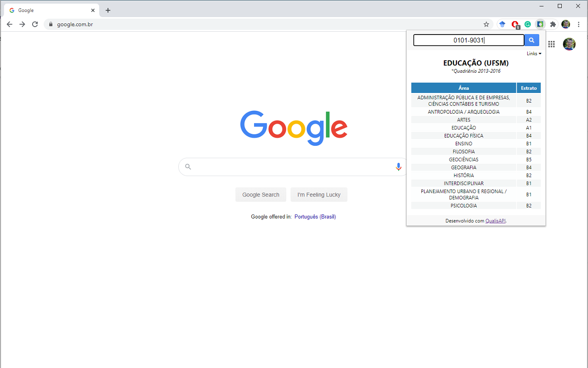Screen dimensions: 588x368
Task: Open the Grammarly extension
Action: click(x=527, y=24)
